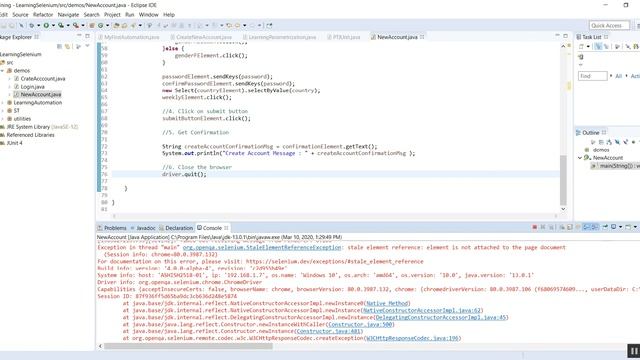Screen dimensions: 640x360
Task: Open the Source menu
Action: point(20,15)
